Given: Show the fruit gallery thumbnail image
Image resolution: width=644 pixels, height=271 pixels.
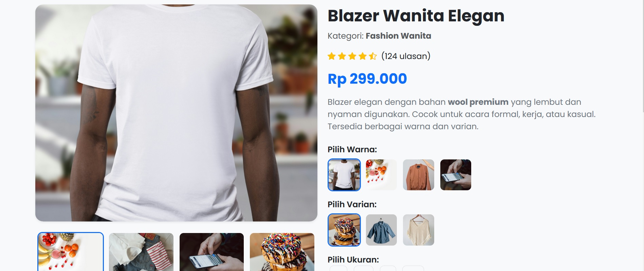Looking at the screenshot, I should coord(71,252).
